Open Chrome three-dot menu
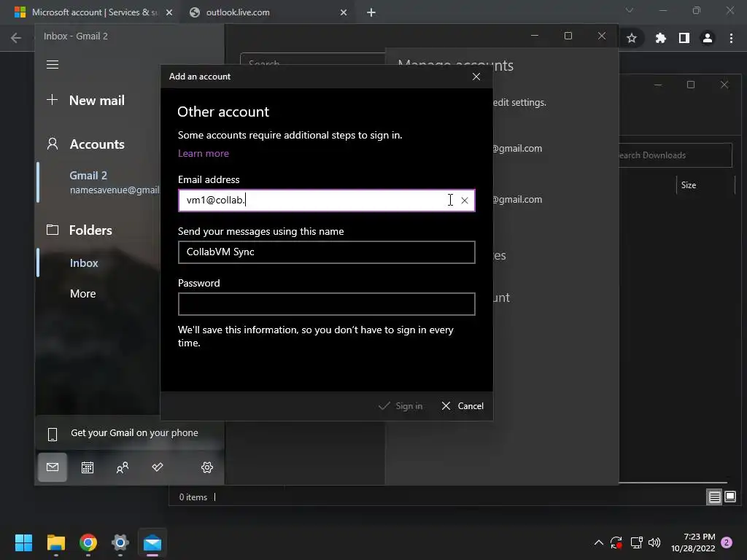Viewport: 747px width, 560px height. tap(731, 38)
